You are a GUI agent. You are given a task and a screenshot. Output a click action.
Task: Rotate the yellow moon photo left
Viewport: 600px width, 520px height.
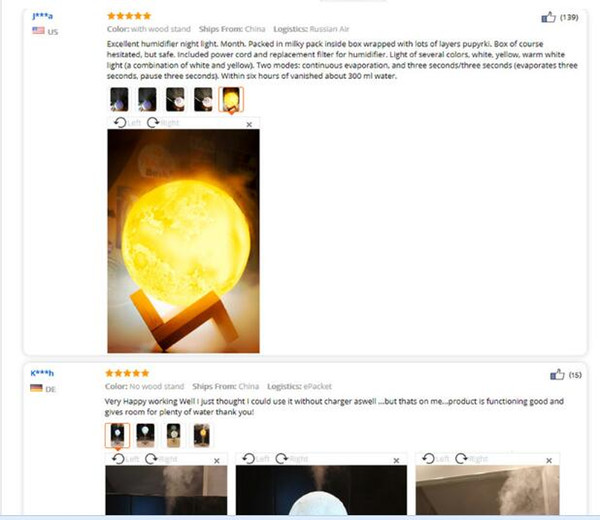click(x=127, y=123)
